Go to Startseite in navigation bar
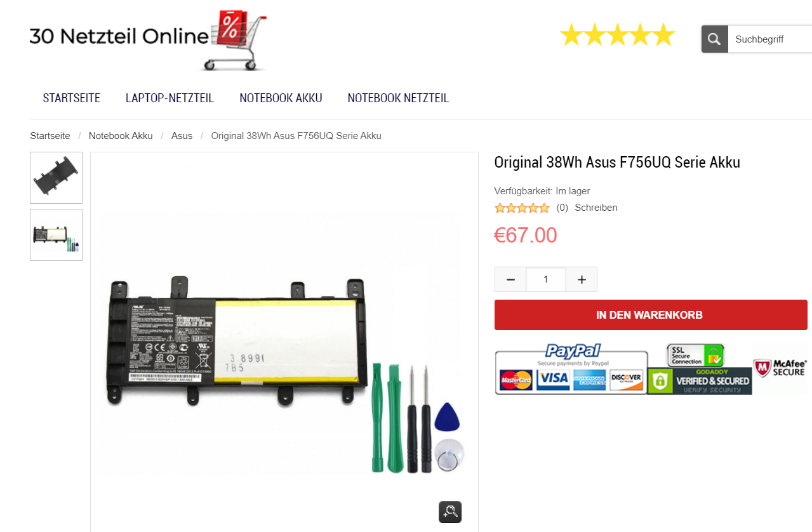The height and width of the screenshot is (532, 812). 72,98
